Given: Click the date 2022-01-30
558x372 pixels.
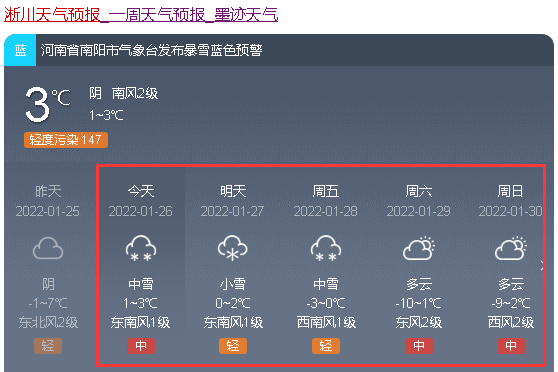Looking at the screenshot, I should [x=511, y=211].
